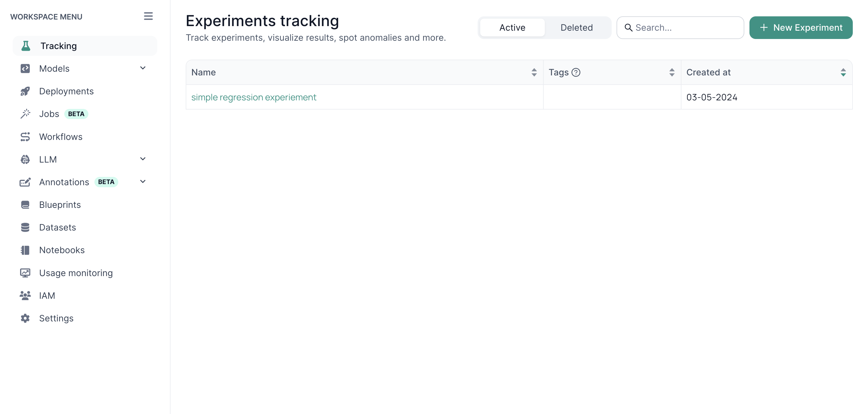
Task: Switch the experiments filter to Deleted
Action: (577, 28)
